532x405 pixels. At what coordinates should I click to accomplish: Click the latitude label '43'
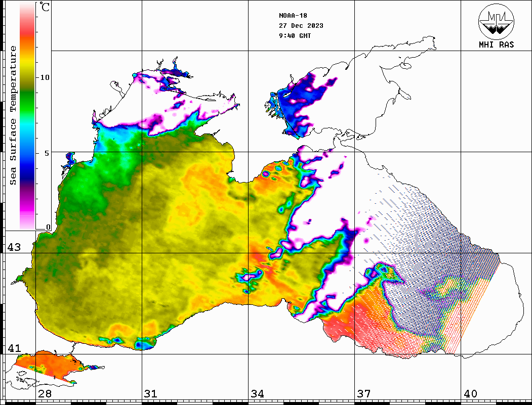pyautogui.click(x=14, y=247)
